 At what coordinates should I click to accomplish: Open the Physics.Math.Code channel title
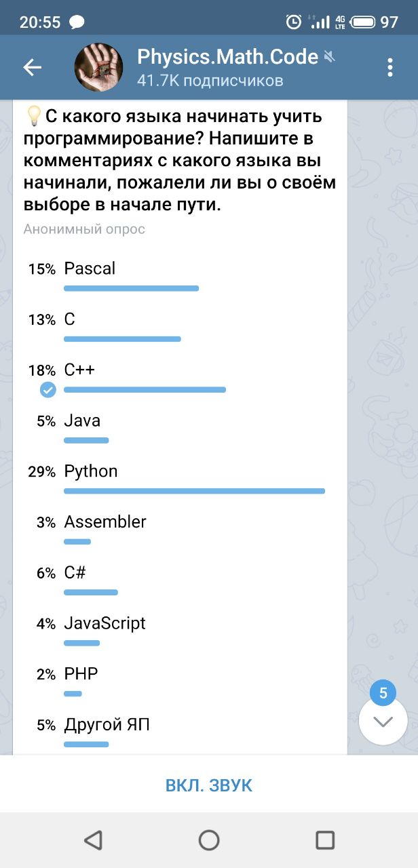227,57
